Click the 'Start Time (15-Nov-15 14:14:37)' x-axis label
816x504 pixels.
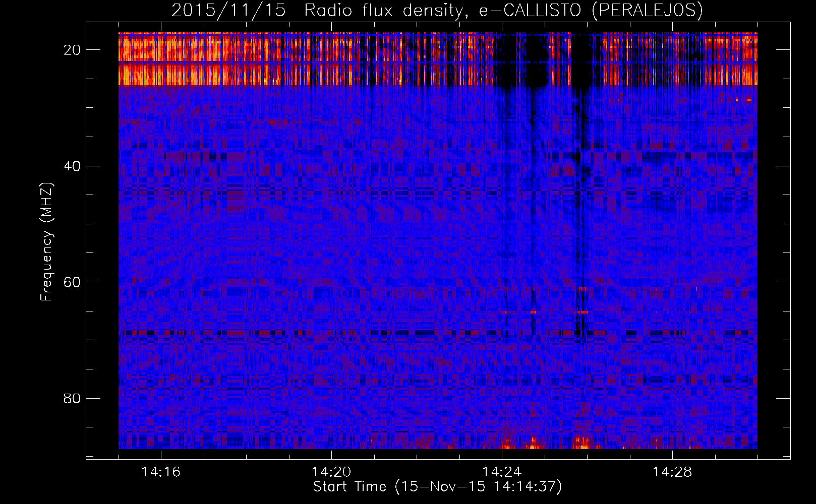tap(437, 487)
